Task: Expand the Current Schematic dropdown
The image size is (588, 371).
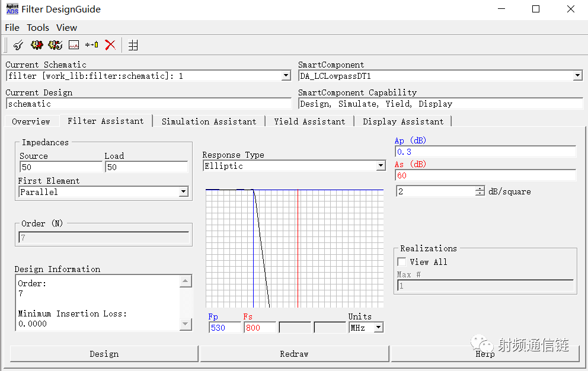Action: (x=286, y=76)
